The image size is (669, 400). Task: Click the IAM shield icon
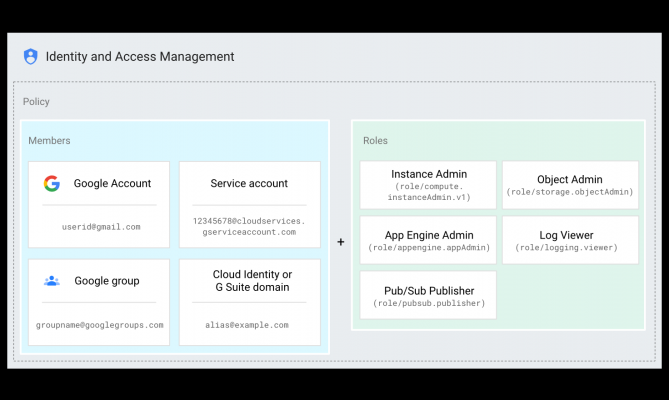point(30,56)
